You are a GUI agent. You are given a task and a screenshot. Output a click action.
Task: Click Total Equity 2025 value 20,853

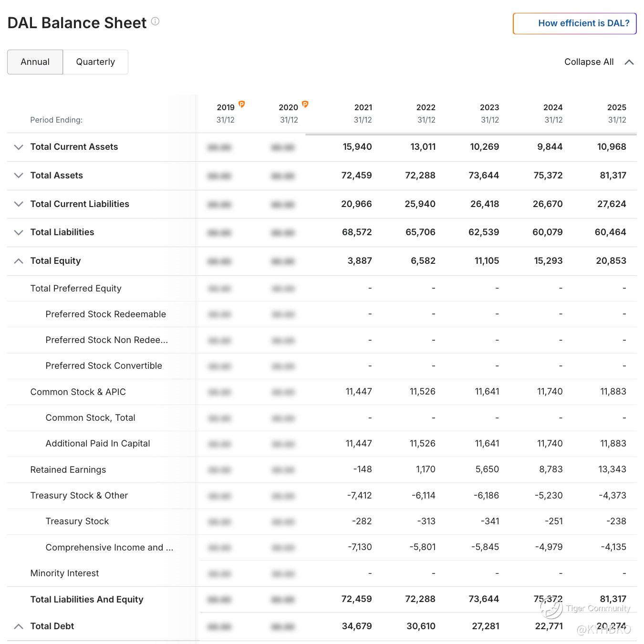pyautogui.click(x=611, y=261)
